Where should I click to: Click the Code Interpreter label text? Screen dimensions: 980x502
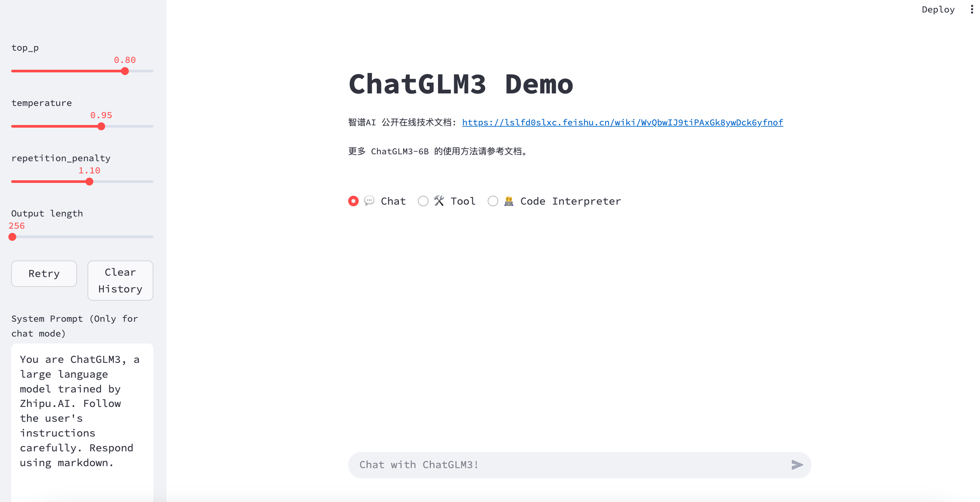point(570,201)
